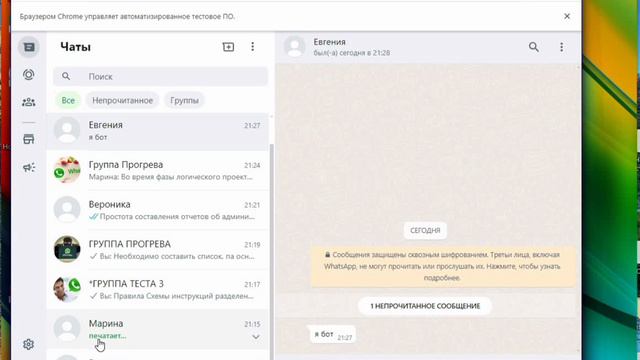The image size is (640, 360).
Task: Click Евгения list avatar
Action: [x=67, y=130]
